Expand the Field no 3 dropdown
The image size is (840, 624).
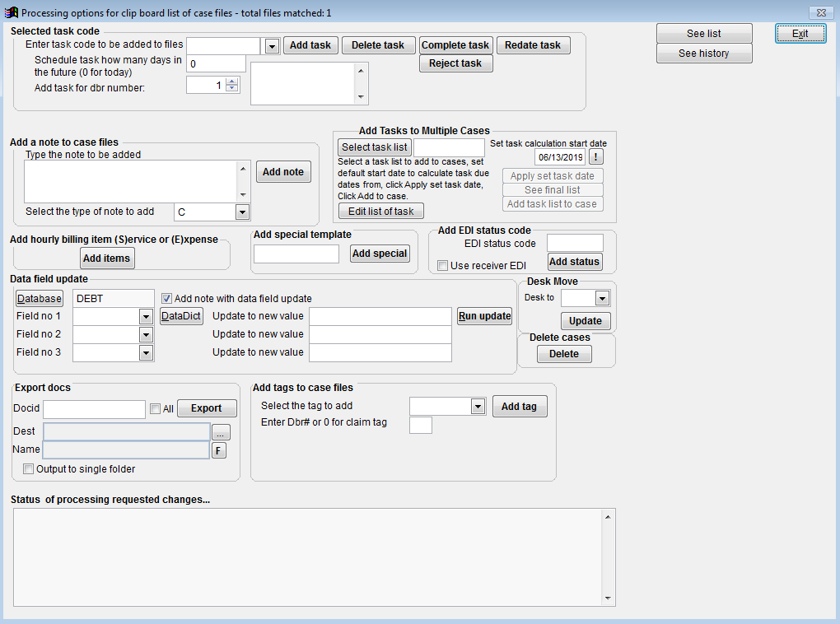[146, 353]
